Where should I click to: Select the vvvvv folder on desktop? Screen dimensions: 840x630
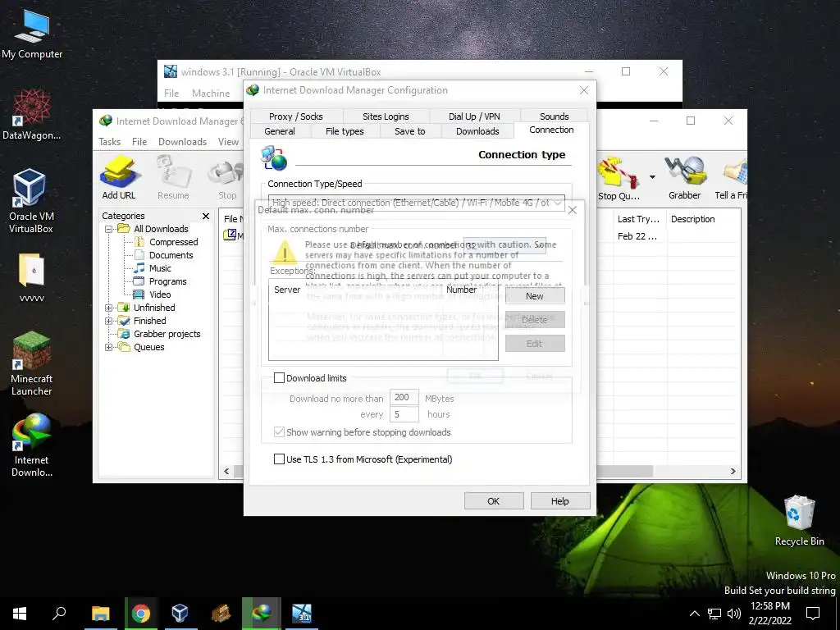pyautogui.click(x=32, y=277)
